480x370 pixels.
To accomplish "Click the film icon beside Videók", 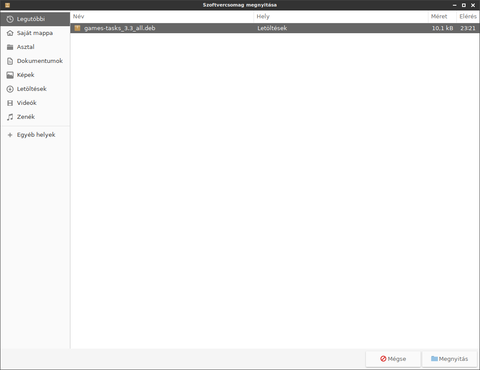I will (x=10, y=103).
